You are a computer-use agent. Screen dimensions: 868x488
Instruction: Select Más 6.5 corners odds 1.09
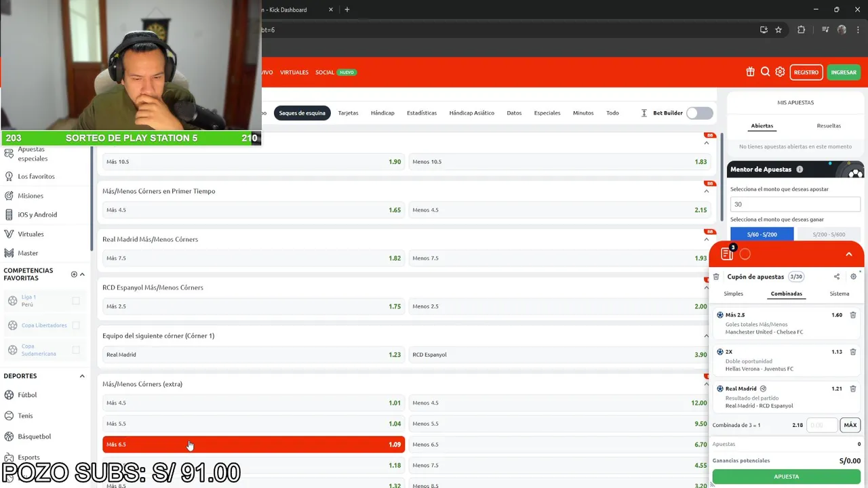pyautogui.click(x=254, y=445)
